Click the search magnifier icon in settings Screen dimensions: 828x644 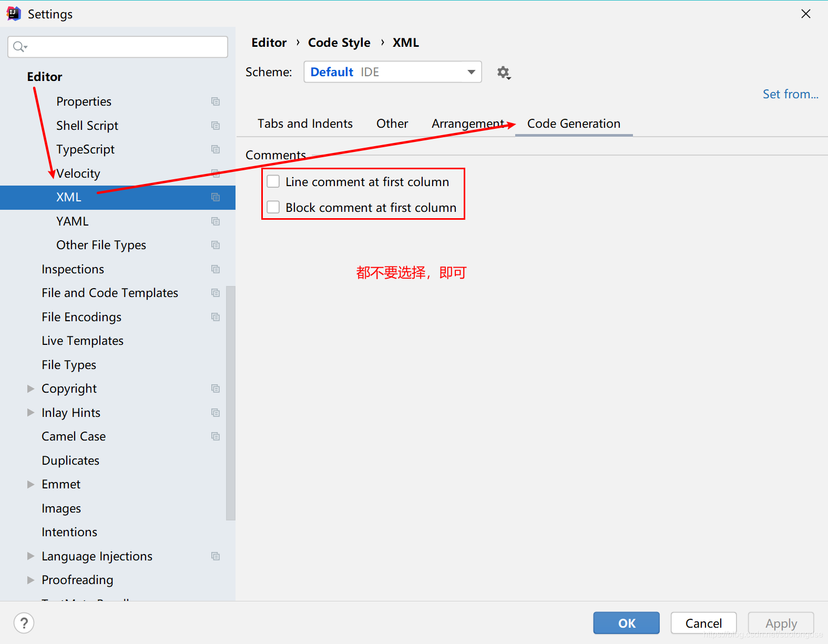tap(19, 47)
